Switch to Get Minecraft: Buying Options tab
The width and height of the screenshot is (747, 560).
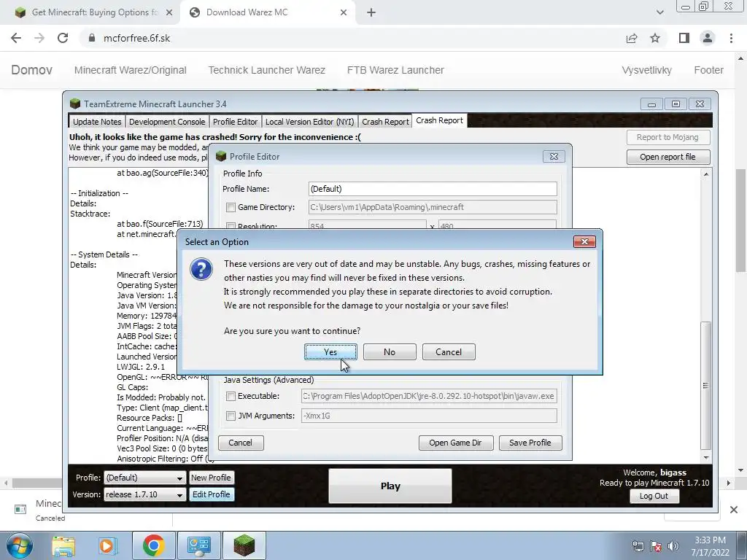[94, 12]
